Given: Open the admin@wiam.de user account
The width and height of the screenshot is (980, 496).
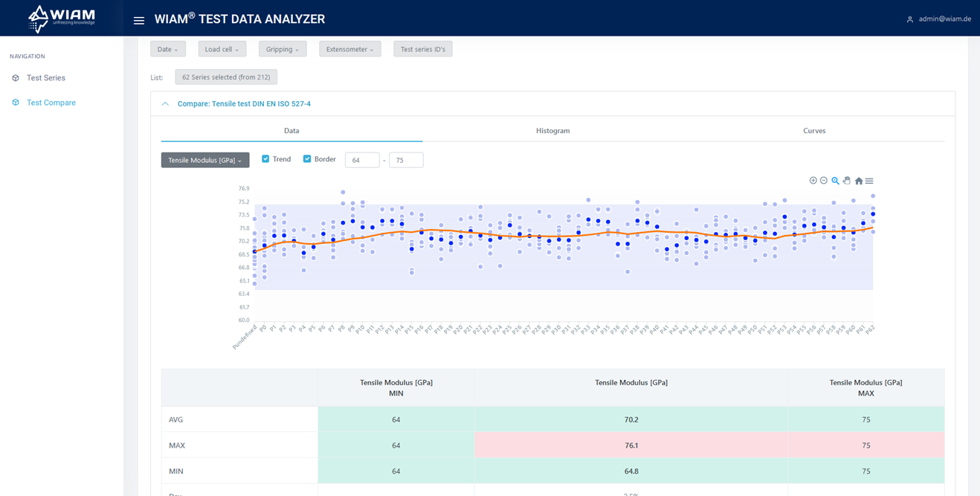Looking at the screenshot, I should click(x=939, y=19).
